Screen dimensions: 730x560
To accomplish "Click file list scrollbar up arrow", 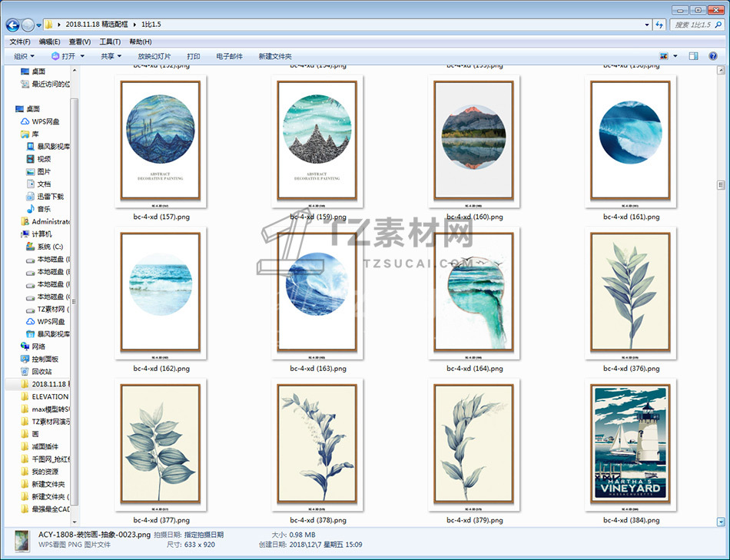I will pyautogui.click(x=721, y=71).
